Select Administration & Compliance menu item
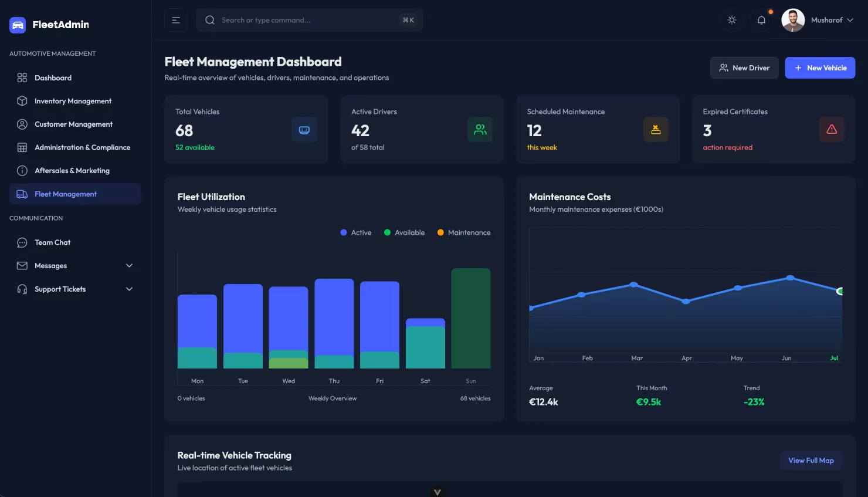The height and width of the screenshot is (497, 868). pyautogui.click(x=82, y=147)
